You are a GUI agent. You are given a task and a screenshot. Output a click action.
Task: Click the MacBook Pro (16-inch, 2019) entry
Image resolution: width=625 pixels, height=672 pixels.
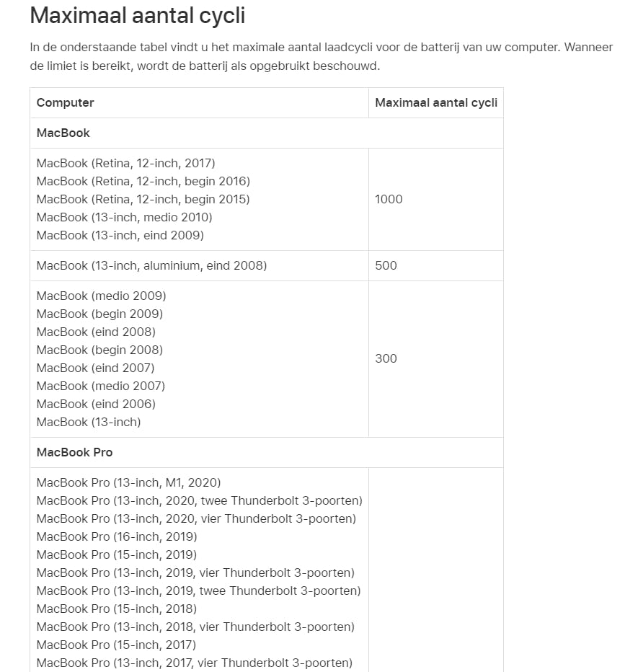pos(116,536)
